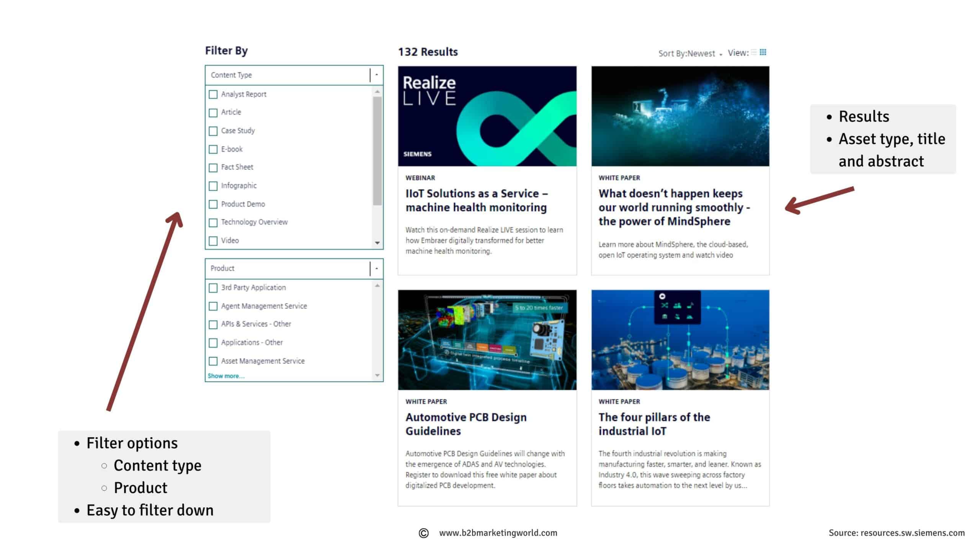This screenshot has width=980, height=551.
Task: Tick the Agent Management Service checkbox
Action: pyautogui.click(x=213, y=306)
